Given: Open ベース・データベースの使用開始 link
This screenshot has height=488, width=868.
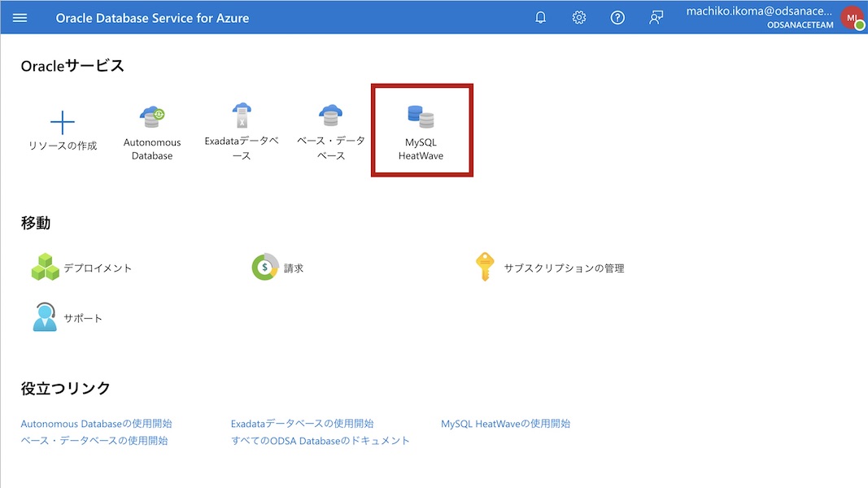Looking at the screenshot, I should click(94, 441).
